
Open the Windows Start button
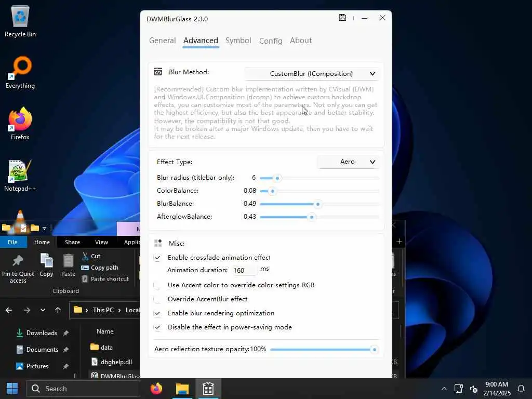pyautogui.click(x=12, y=389)
